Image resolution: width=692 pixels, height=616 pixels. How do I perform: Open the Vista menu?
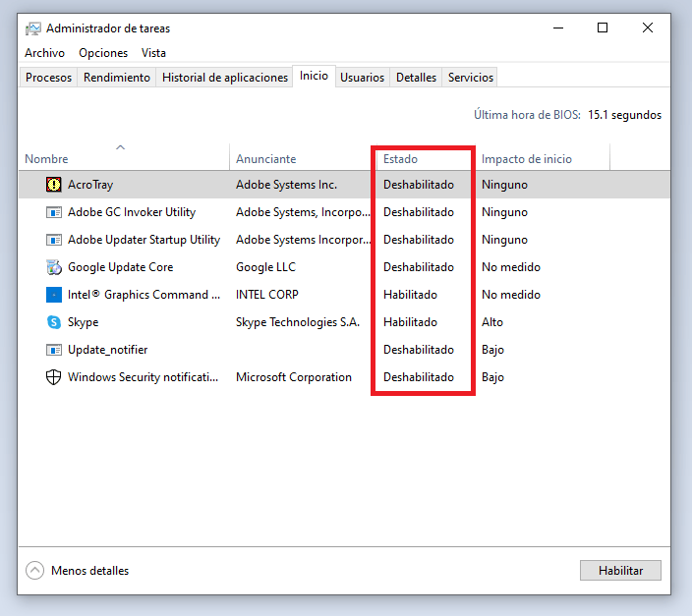click(x=153, y=53)
